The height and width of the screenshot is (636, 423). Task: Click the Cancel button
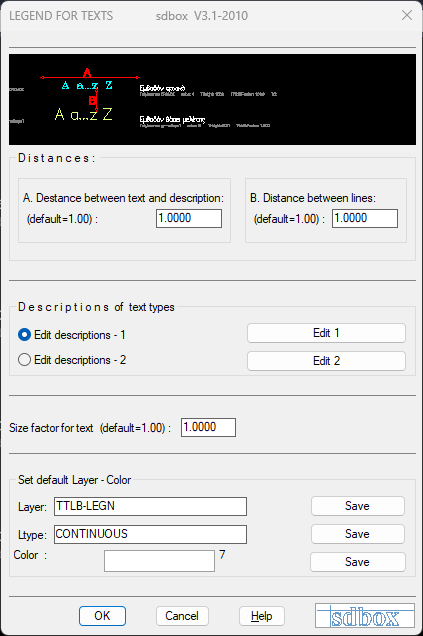(x=182, y=616)
